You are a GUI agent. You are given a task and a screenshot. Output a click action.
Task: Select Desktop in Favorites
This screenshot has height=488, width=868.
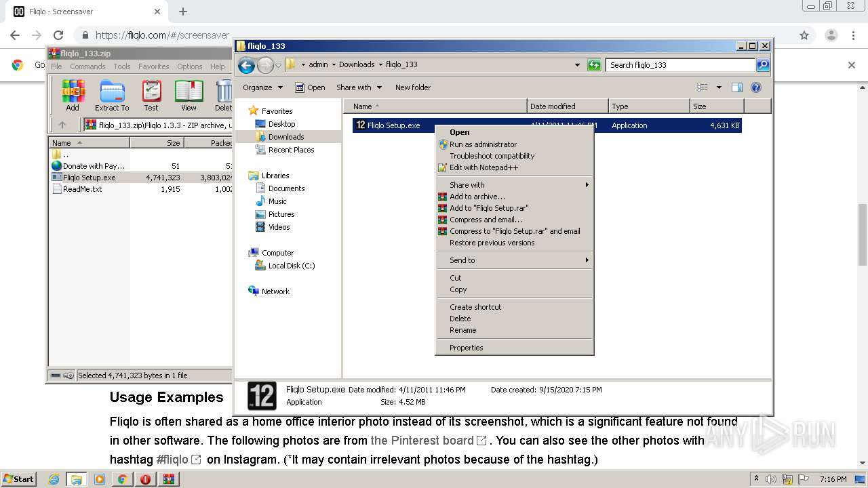(281, 124)
